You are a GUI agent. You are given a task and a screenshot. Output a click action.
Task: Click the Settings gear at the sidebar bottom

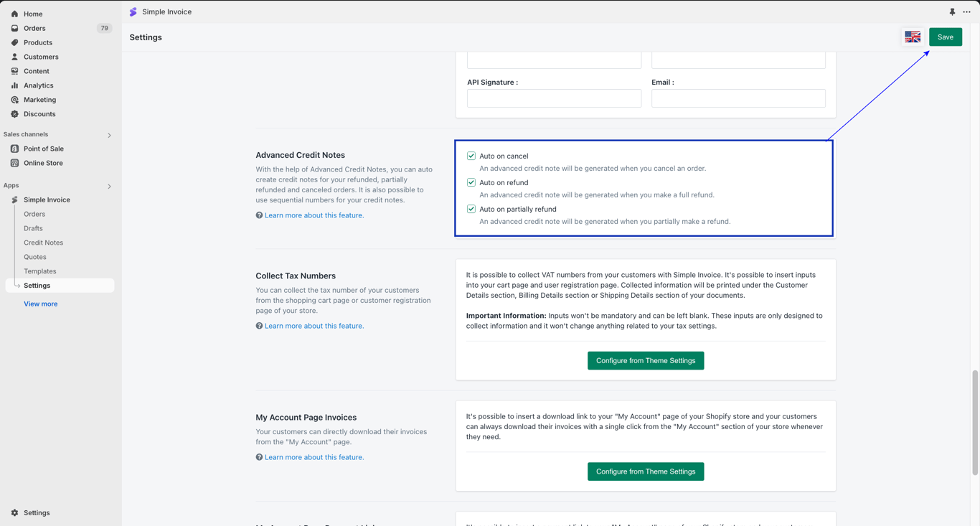coord(14,513)
